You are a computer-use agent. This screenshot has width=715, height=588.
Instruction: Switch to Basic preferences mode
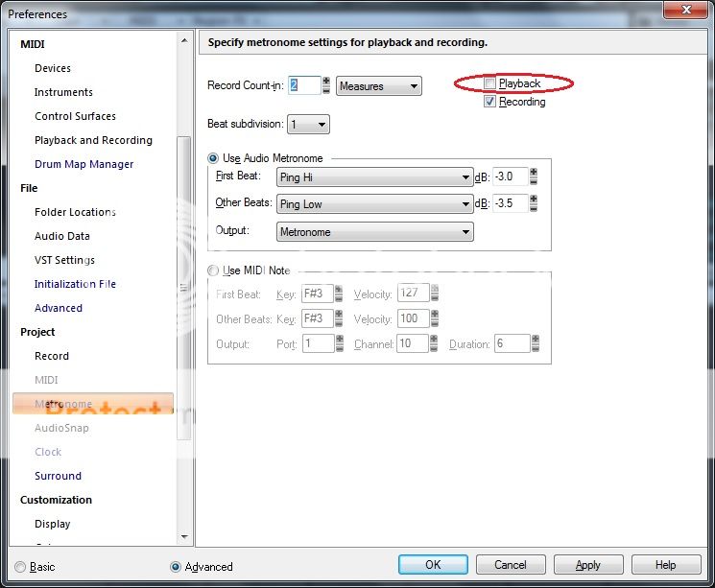(x=20, y=566)
